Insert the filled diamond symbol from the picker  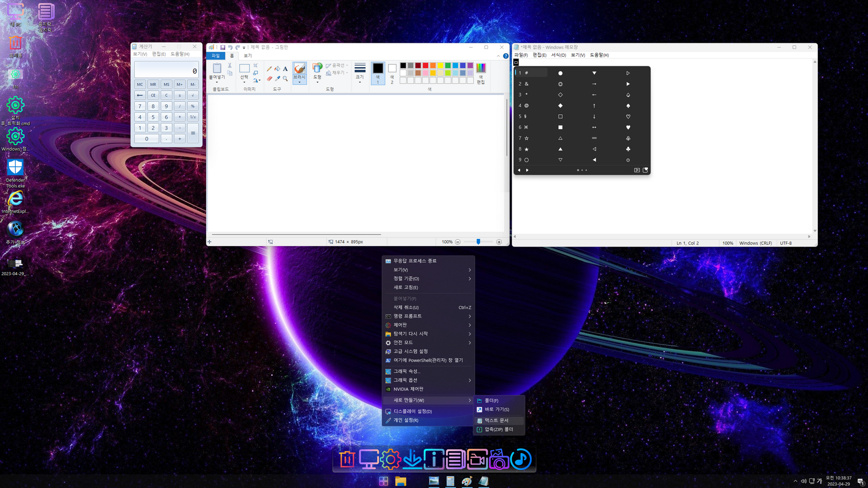click(560, 106)
